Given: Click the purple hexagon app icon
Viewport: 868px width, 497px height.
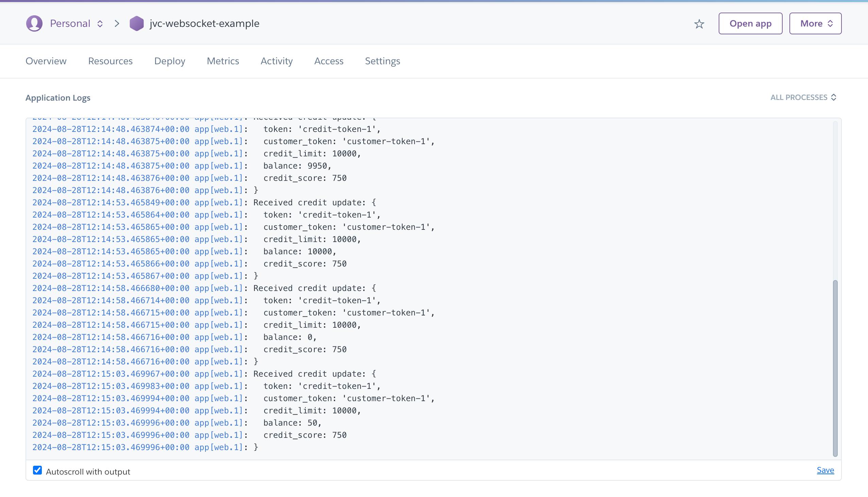Looking at the screenshot, I should tap(137, 23).
